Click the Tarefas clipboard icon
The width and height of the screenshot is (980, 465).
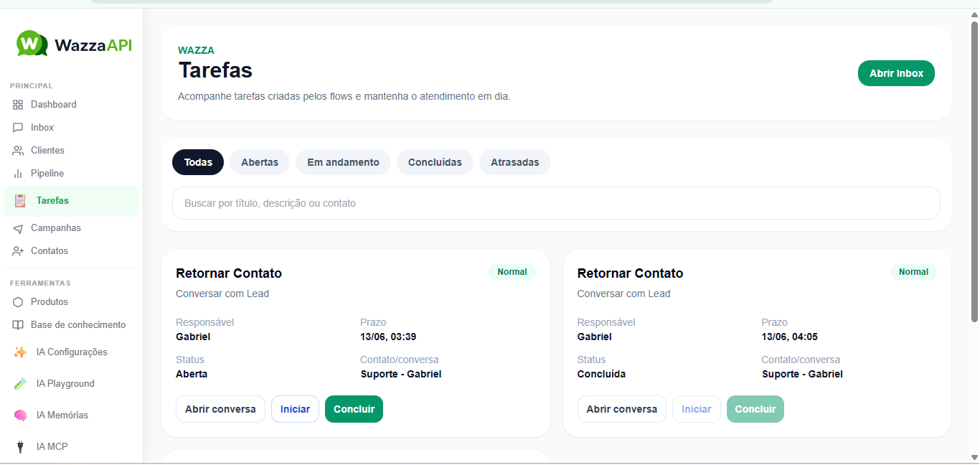[x=20, y=201]
